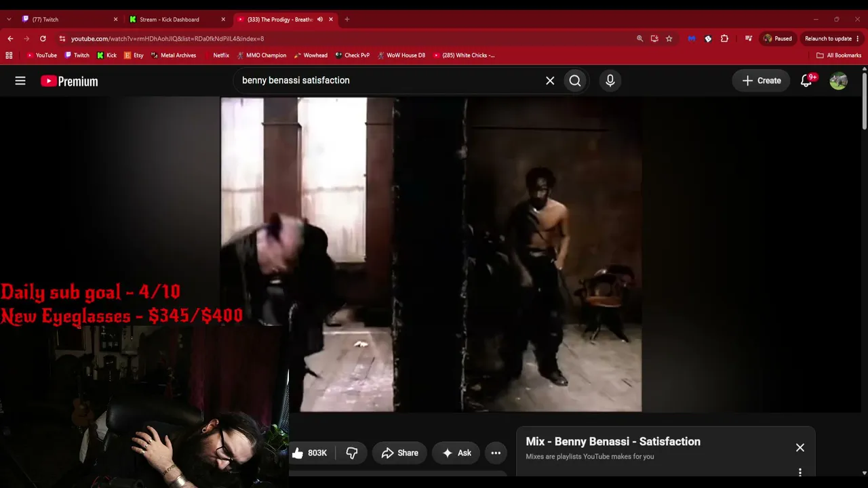Click Relaunch to update button

828,39
